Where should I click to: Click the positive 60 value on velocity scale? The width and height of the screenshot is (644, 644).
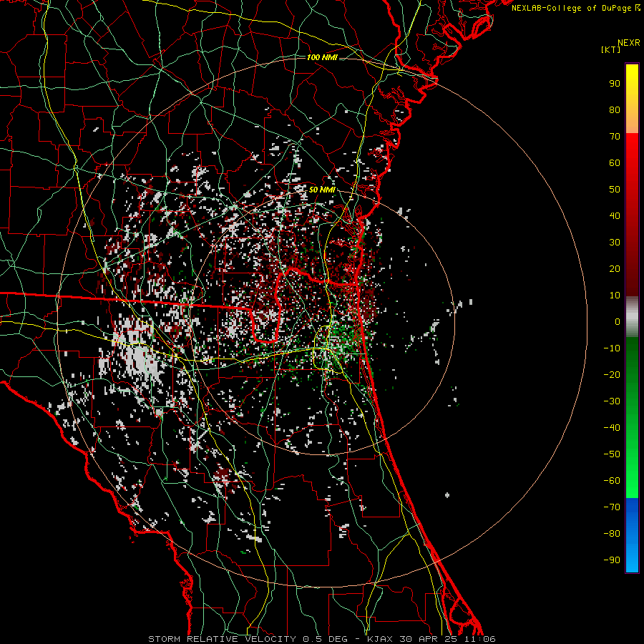(615, 163)
